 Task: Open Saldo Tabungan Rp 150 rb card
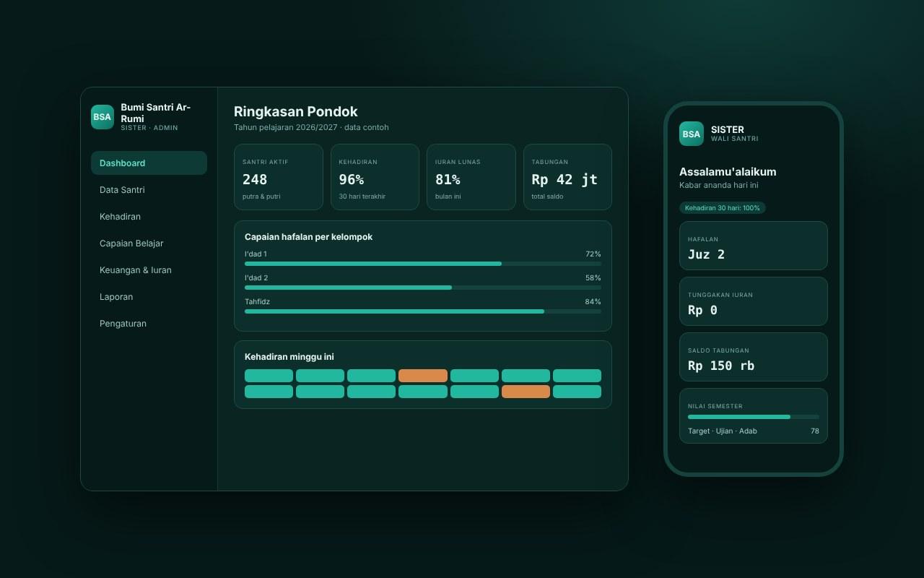754,357
